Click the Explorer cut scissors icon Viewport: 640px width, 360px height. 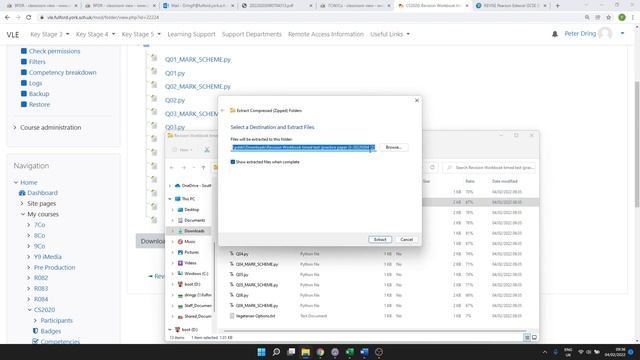pos(207,150)
